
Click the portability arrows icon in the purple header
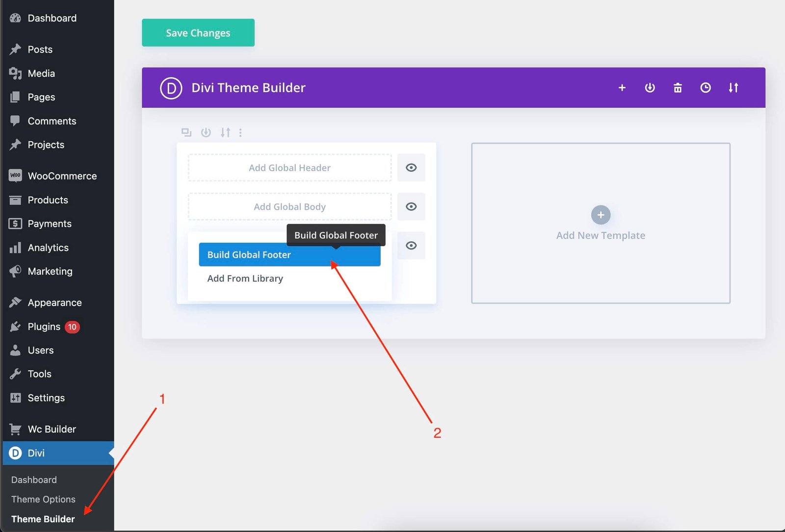[733, 88]
